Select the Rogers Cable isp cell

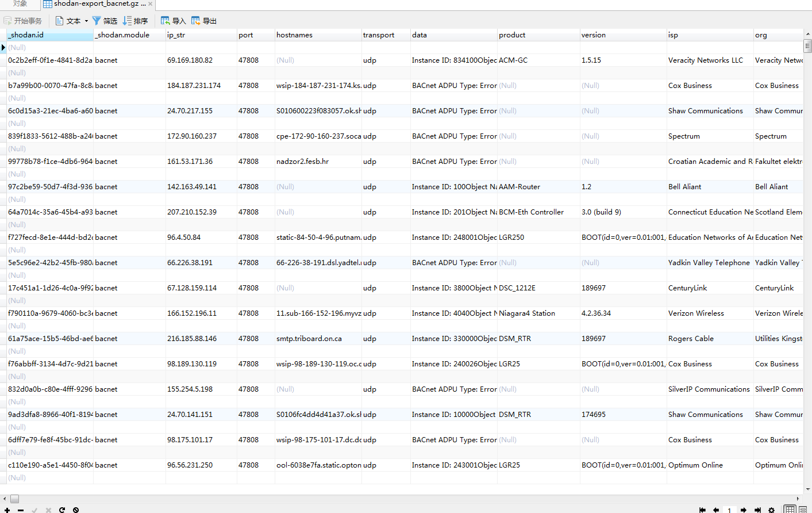(x=710, y=339)
